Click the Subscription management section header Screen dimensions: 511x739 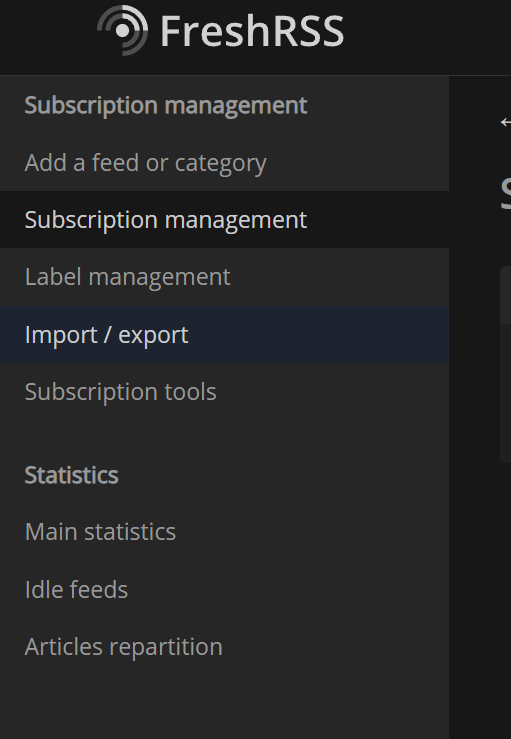pos(165,105)
